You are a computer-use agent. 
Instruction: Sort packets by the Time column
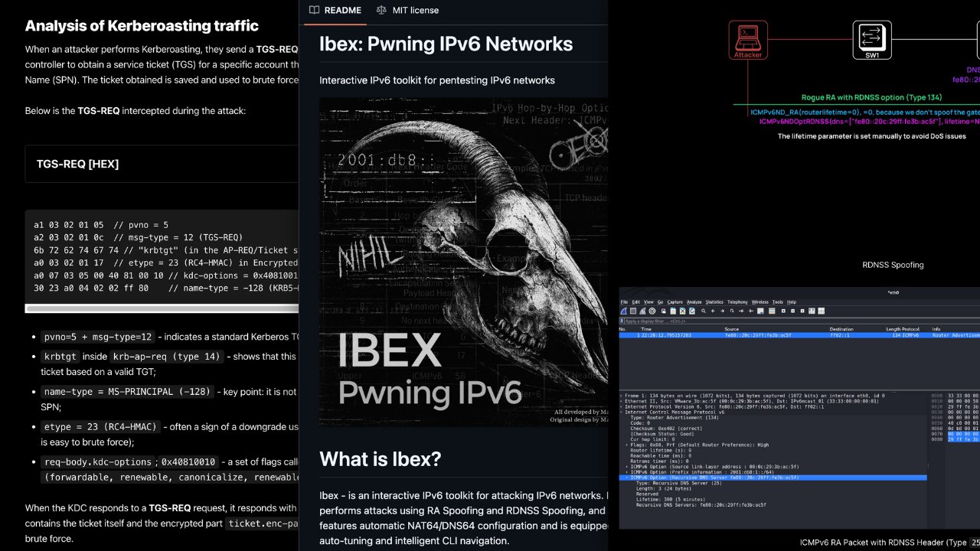646,329
